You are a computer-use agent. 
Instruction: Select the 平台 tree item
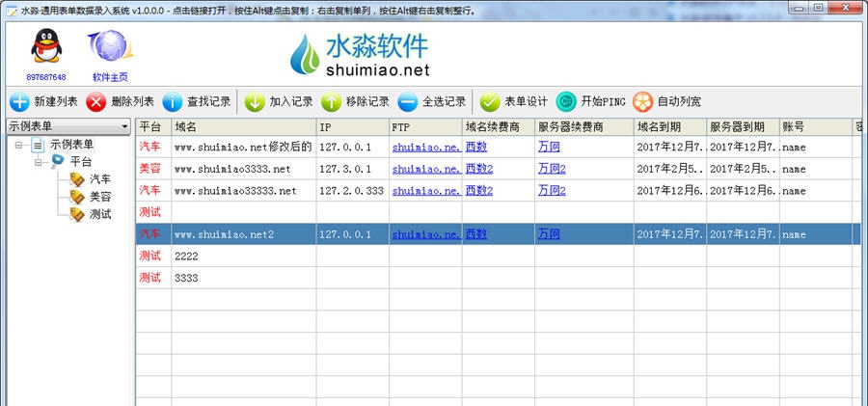point(81,162)
